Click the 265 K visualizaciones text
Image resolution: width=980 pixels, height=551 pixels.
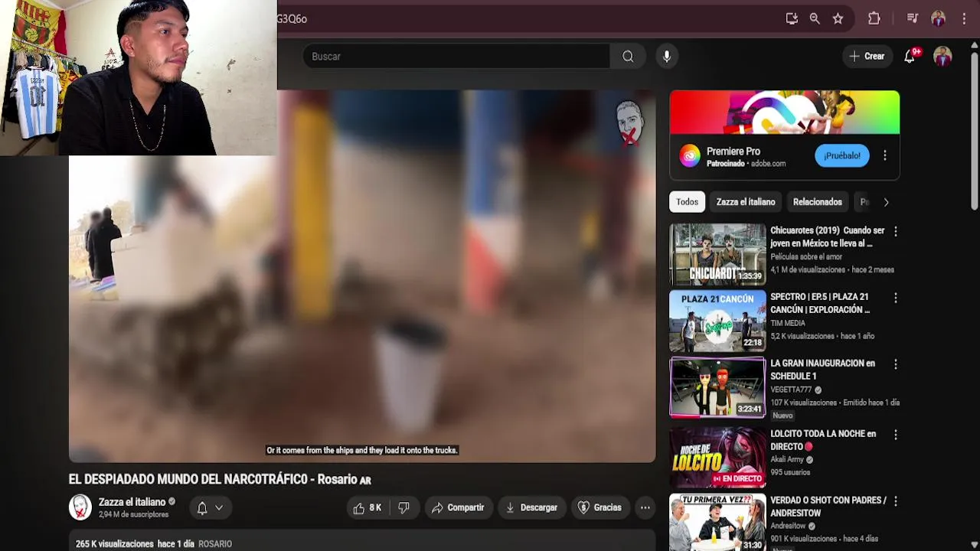[115, 543]
